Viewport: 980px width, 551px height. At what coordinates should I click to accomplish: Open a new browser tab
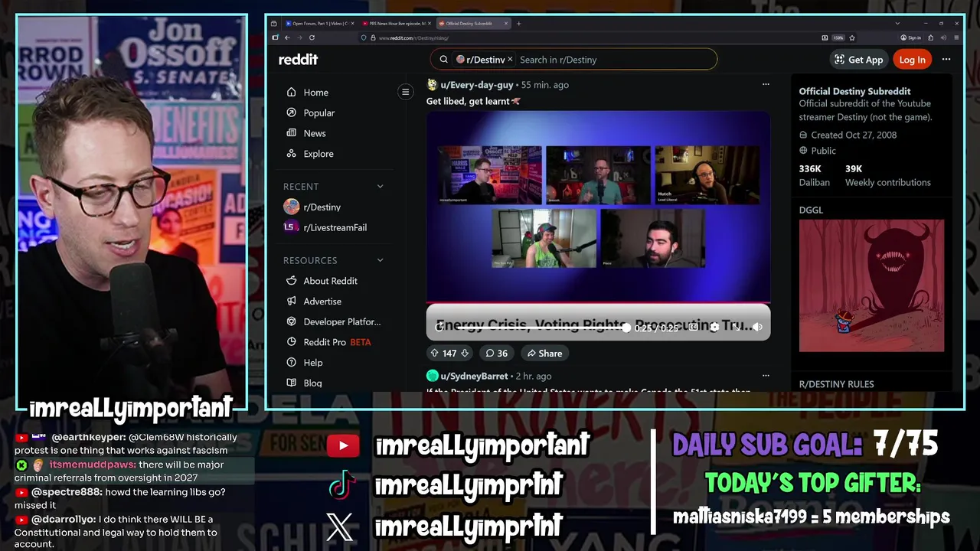click(x=518, y=24)
